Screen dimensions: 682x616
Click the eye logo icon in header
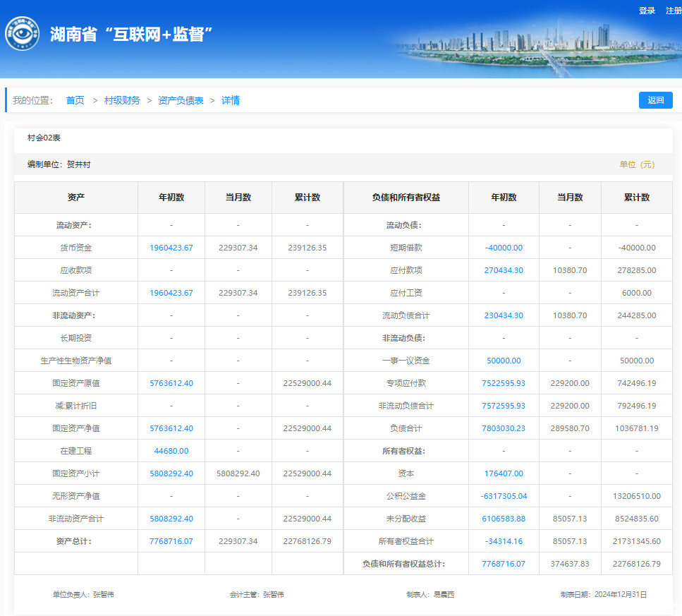pos(22,34)
